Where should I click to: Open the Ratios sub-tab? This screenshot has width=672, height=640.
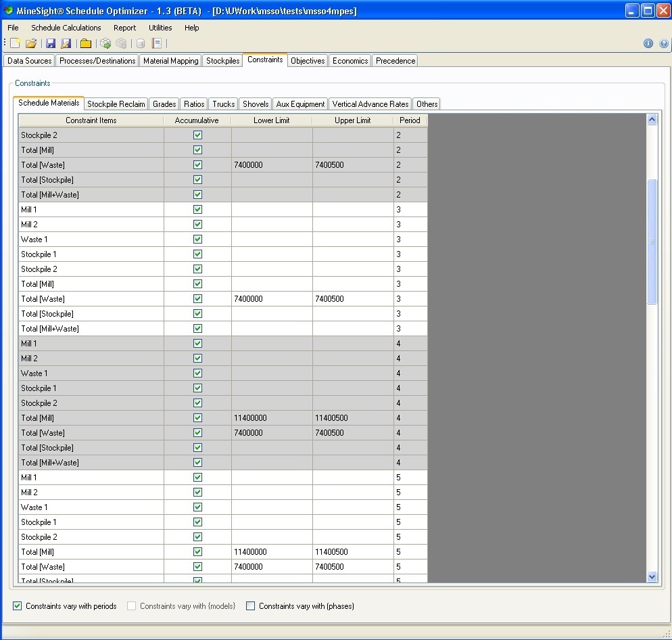[x=194, y=104]
